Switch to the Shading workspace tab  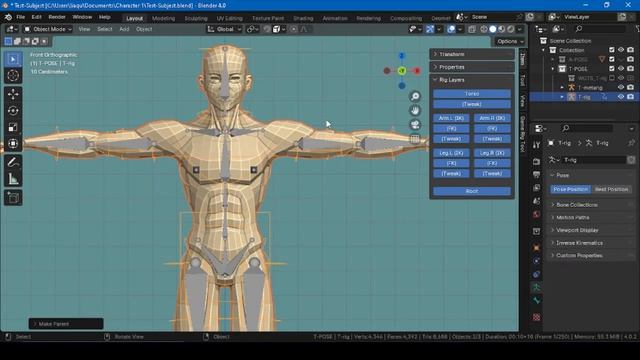pyautogui.click(x=303, y=18)
